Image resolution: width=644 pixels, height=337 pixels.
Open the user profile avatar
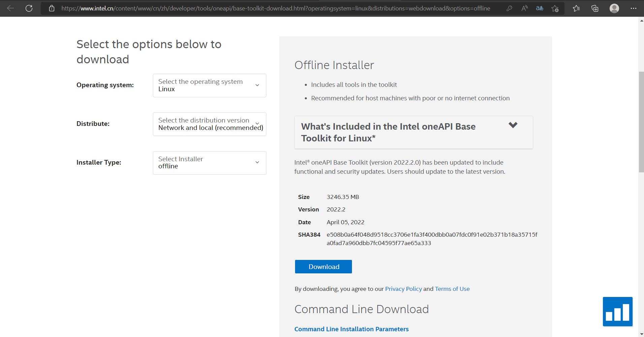click(x=614, y=8)
